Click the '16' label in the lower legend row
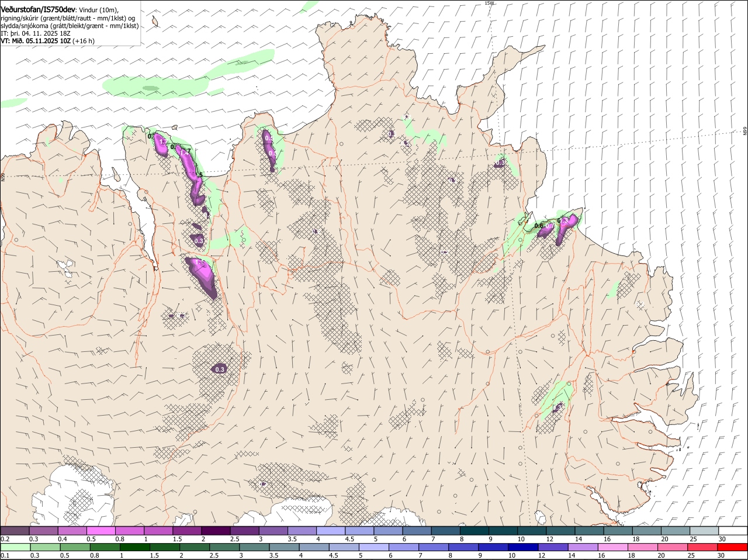748x560 pixels. pos(602,555)
